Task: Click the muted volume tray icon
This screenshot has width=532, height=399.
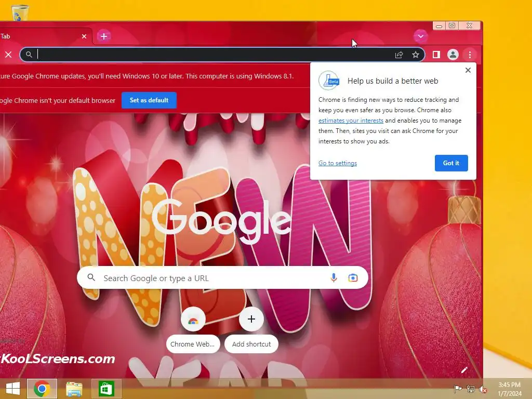Action: 483,389
